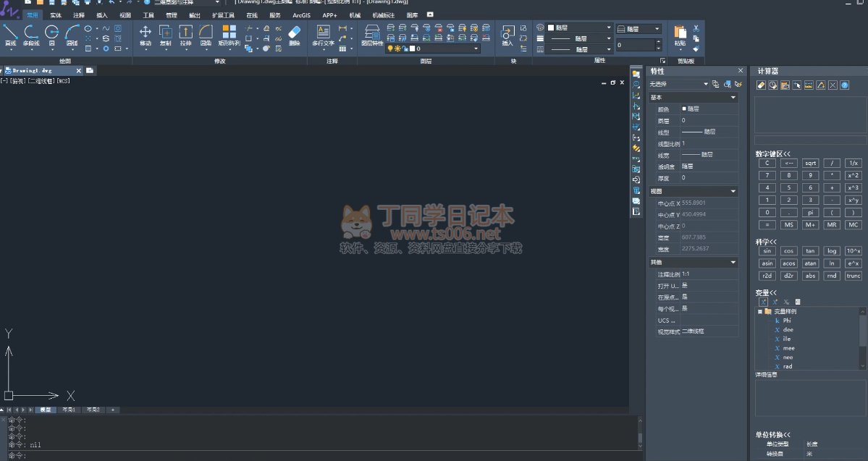The height and width of the screenshot is (461, 868).
Task: Click the 颜色 color swatch in Properties
Action: (684, 109)
